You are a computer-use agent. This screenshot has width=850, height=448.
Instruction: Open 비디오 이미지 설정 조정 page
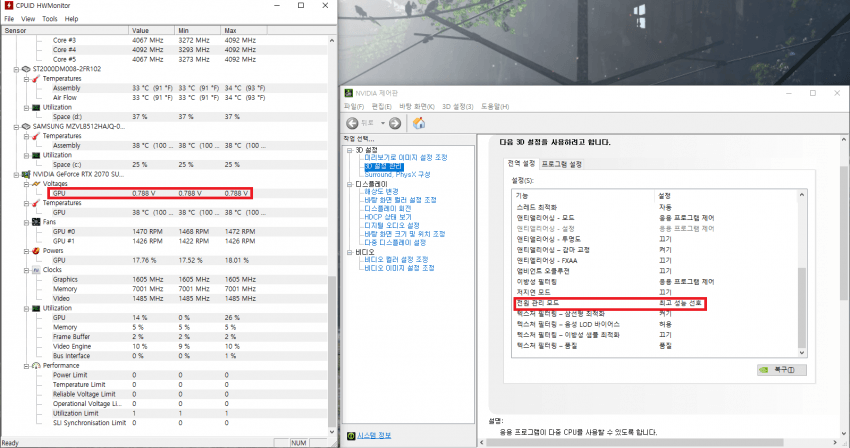[399, 268]
